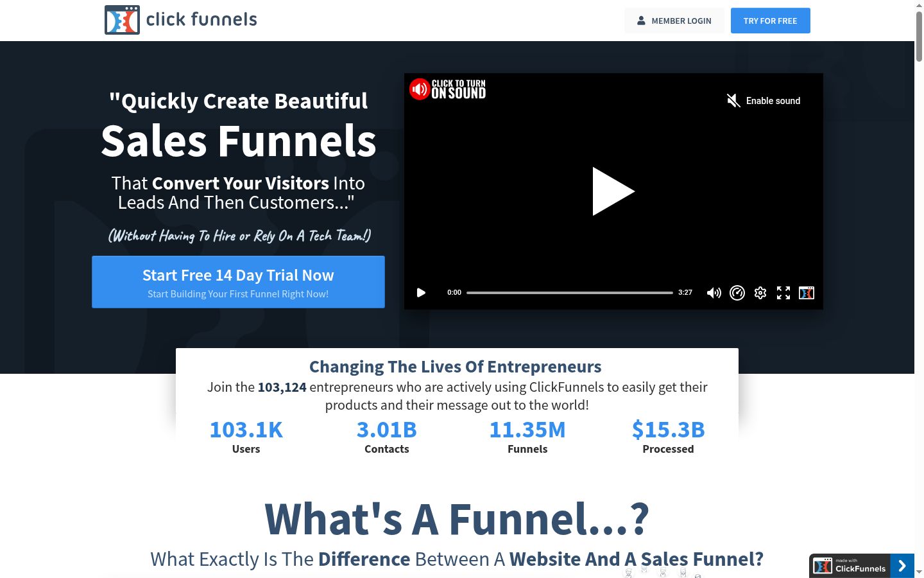
Task: Toggle the video volume speaker icon
Action: pos(714,293)
